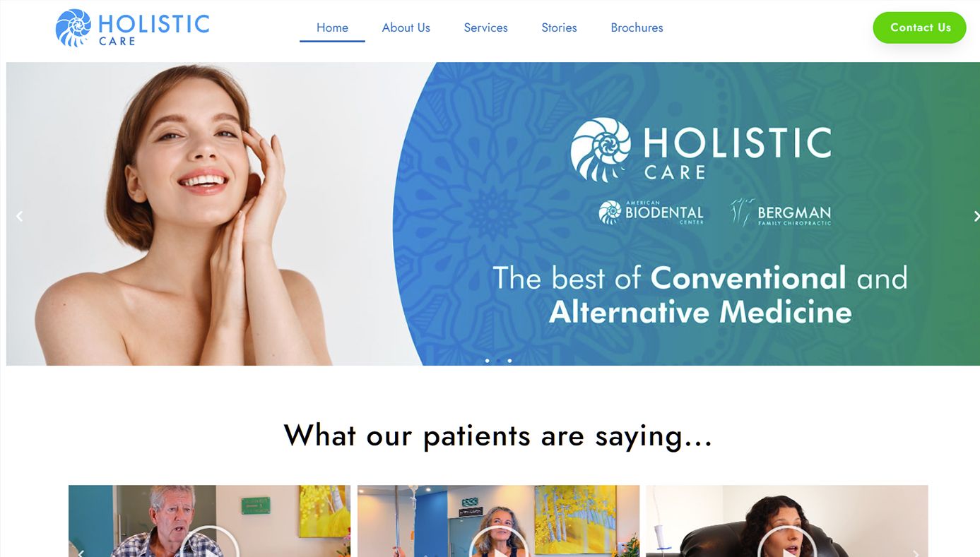This screenshot has height=557, width=980.
Task: Select the second carousel indicator dot
Action: 498,361
